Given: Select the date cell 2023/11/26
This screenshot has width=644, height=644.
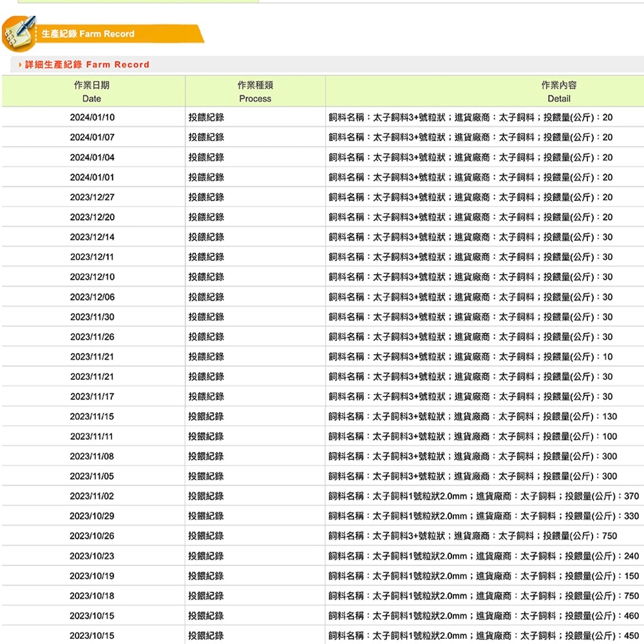Looking at the screenshot, I should click(92, 337).
